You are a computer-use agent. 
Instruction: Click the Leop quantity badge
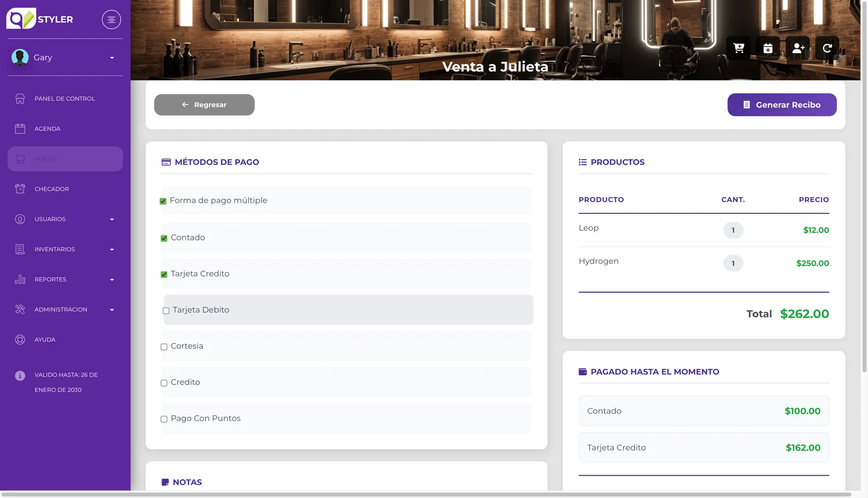point(733,230)
